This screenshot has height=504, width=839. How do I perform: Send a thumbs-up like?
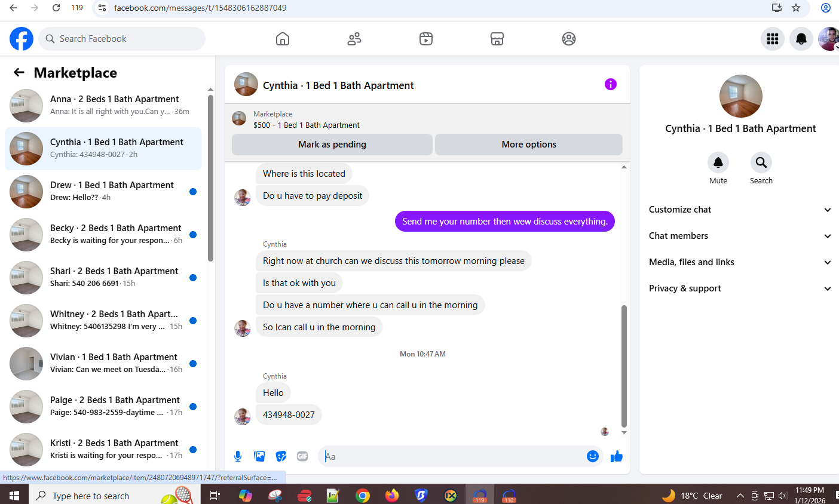tap(617, 456)
